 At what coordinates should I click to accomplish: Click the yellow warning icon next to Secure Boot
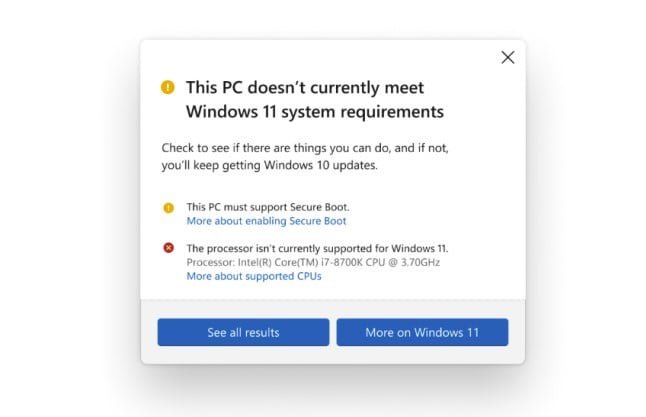point(168,208)
